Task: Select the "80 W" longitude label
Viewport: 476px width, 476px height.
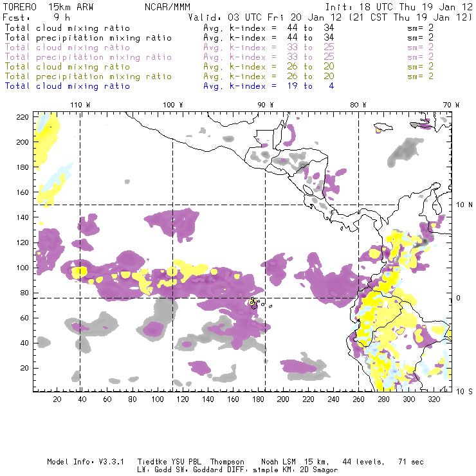Action: (358, 105)
